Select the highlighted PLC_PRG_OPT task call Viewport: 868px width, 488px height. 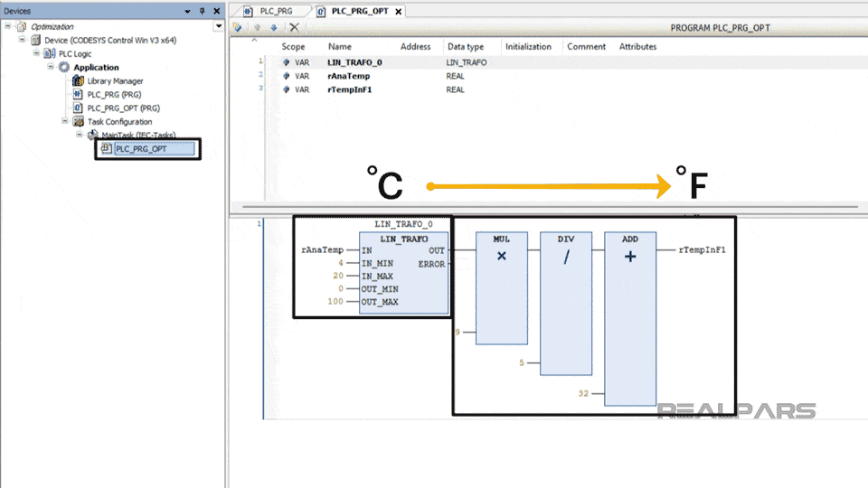tap(155, 149)
